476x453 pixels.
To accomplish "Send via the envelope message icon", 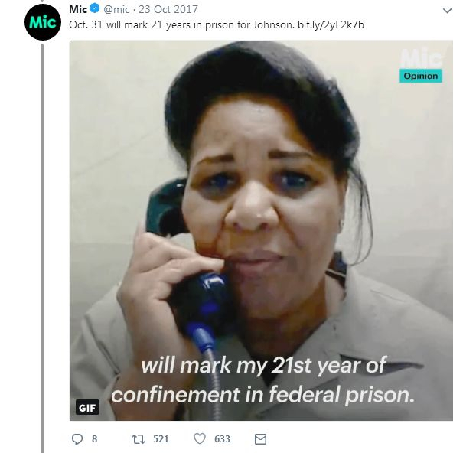I will pyautogui.click(x=260, y=439).
